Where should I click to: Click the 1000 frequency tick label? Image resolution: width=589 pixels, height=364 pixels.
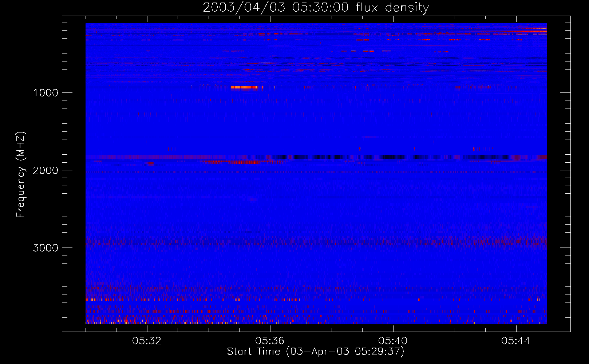tap(46, 92)
